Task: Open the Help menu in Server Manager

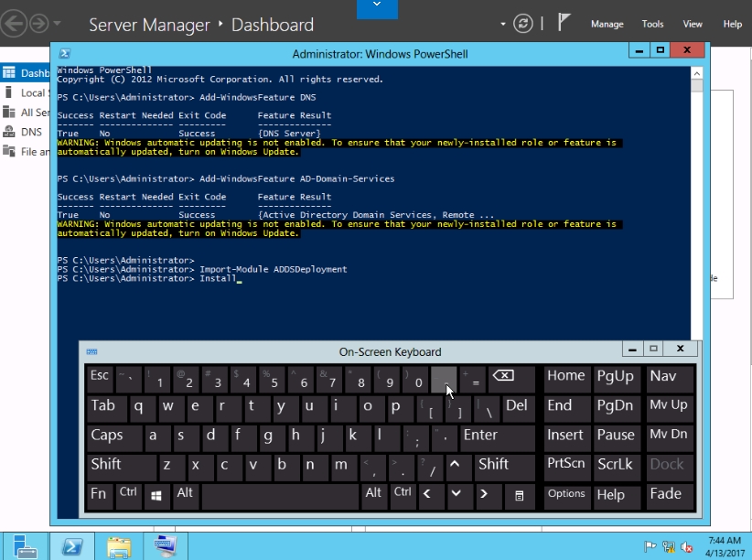Action: (733, 24)
